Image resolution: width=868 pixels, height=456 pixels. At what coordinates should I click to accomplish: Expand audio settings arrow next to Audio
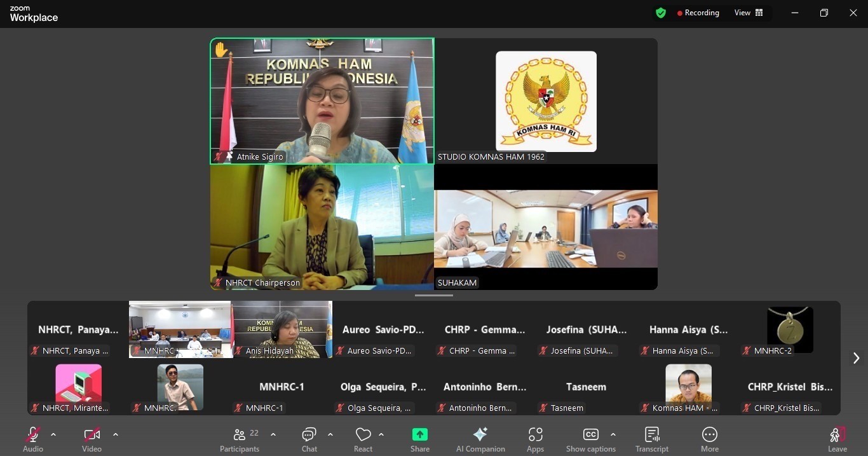53,434
